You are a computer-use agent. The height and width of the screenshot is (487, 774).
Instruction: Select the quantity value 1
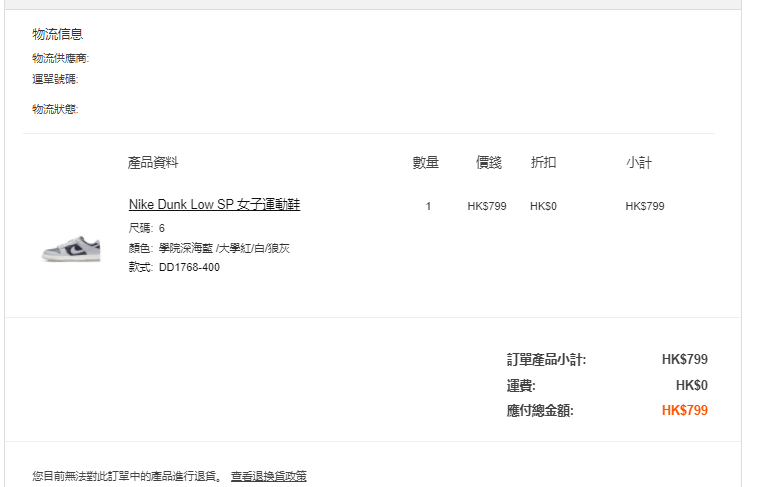pyautogui.click(x=428, y=206)
